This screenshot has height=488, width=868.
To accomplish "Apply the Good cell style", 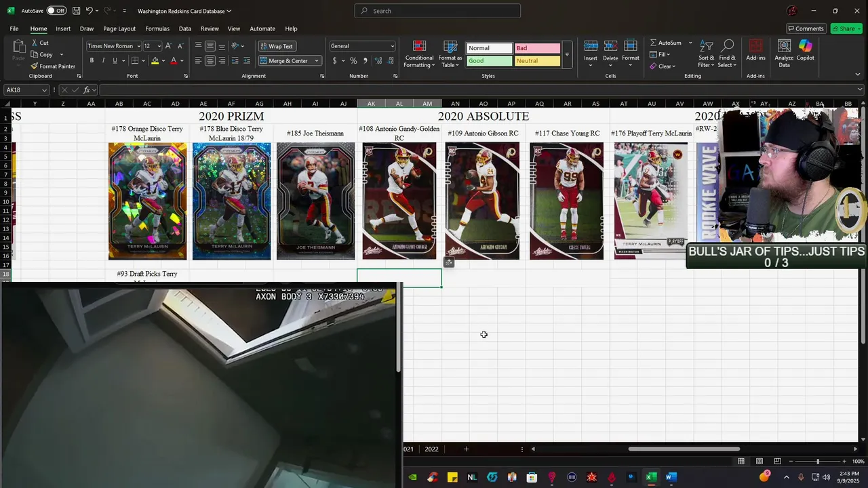I will click(489, 61).
